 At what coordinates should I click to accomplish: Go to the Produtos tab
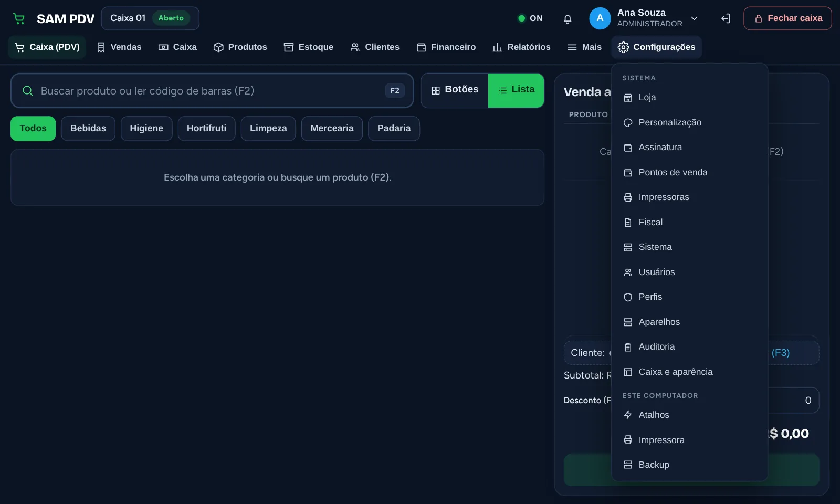[240, 47]
